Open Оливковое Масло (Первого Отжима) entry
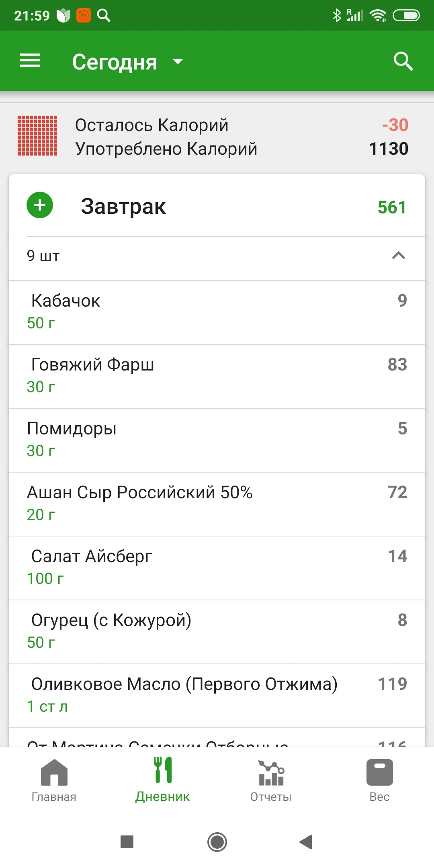This screenshot has width=434, height=868. click(x=217, y=695)
